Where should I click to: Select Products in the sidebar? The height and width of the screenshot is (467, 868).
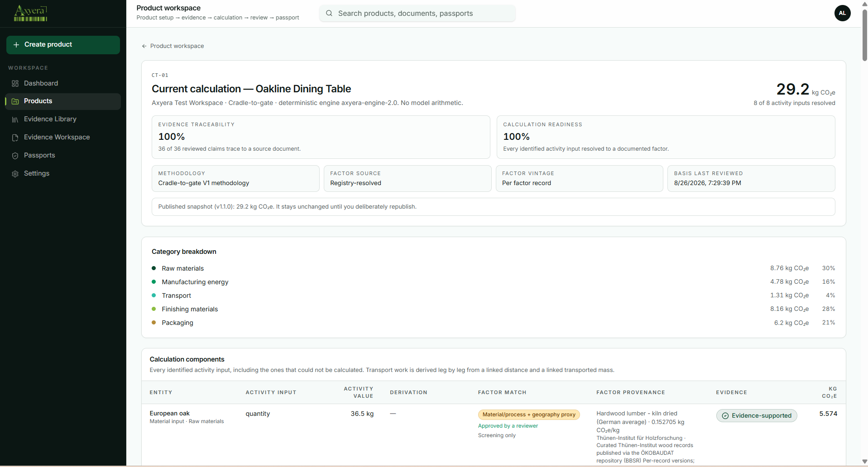click(63, 101)
